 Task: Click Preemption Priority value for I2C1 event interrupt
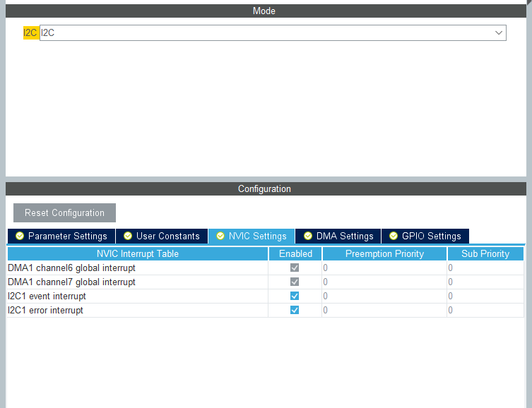coord(384,296)
